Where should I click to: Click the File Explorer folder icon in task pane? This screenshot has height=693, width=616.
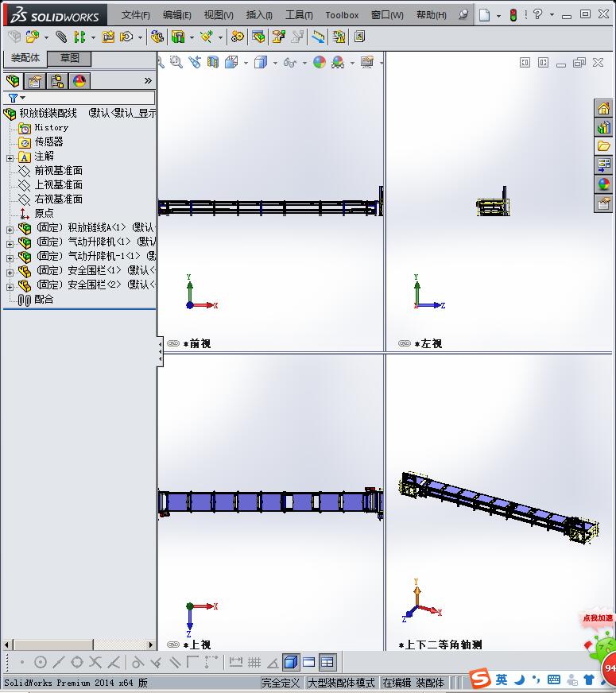603,146
